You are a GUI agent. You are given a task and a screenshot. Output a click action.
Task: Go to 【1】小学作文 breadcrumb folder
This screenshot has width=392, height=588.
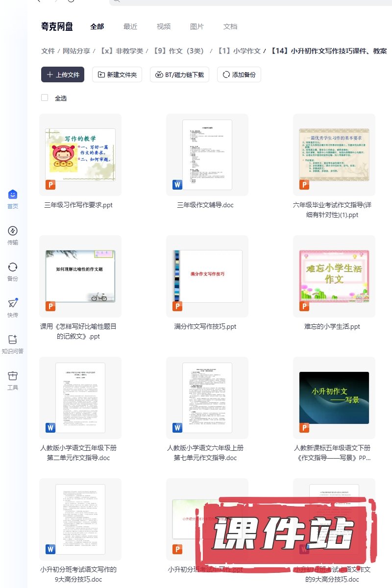tap(239, 51)
